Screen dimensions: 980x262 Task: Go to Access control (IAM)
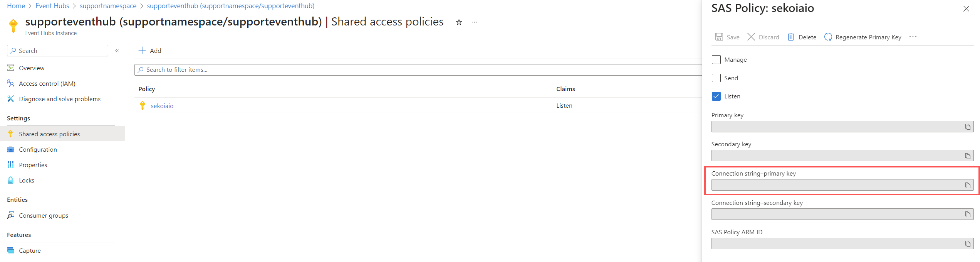click(47, 83)
